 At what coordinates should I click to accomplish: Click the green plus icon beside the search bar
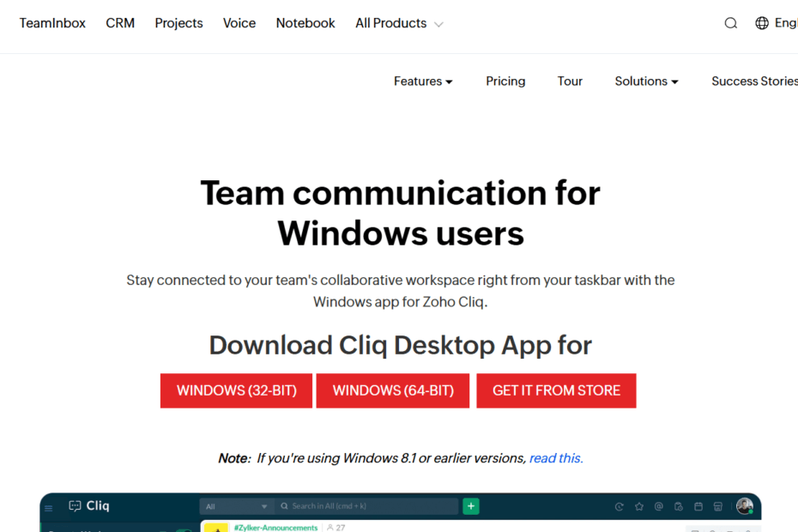click(470, 506)
